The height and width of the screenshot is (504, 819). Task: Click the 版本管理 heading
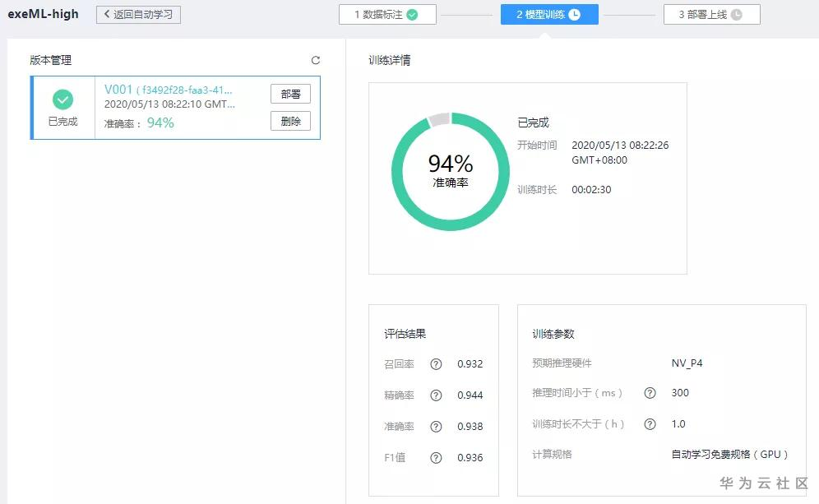(51, 61)
